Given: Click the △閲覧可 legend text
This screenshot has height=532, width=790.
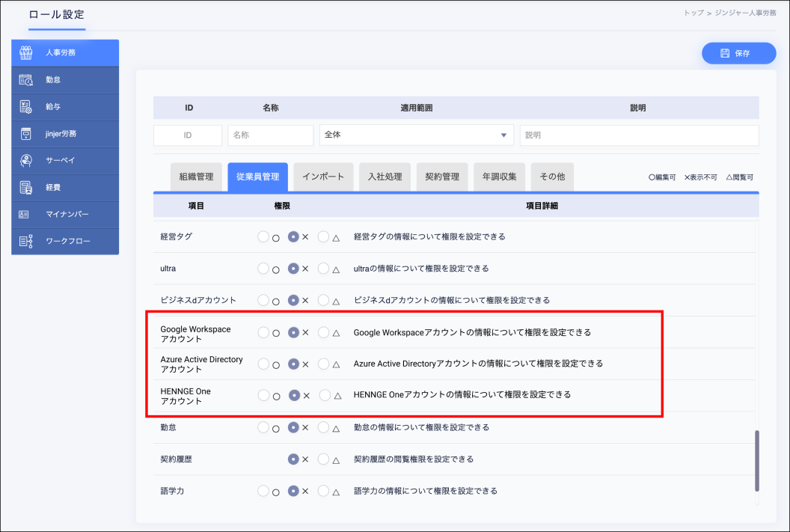Looking at the screenshot, I should click(x=740, y=177).
